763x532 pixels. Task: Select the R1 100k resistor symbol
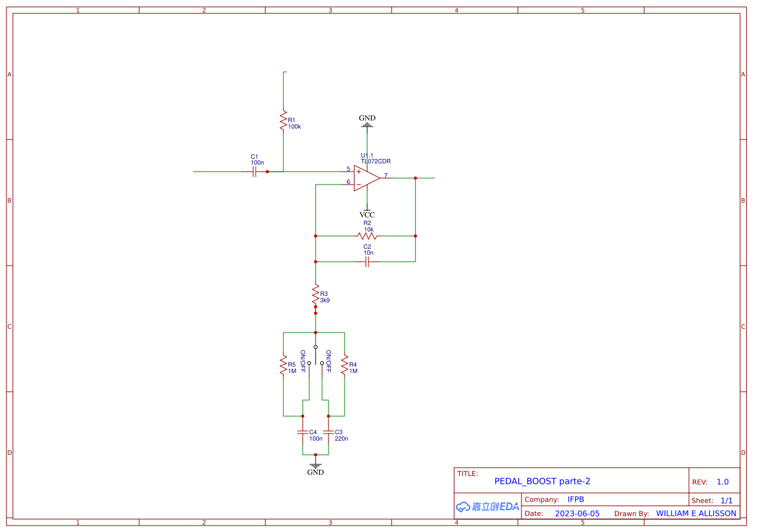click(x=283, y=121)
